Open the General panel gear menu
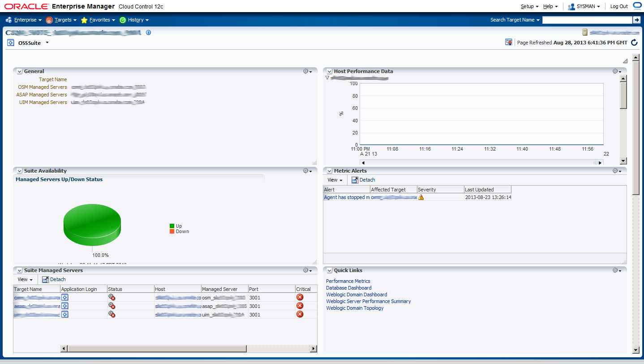 [x=308, y=71]
